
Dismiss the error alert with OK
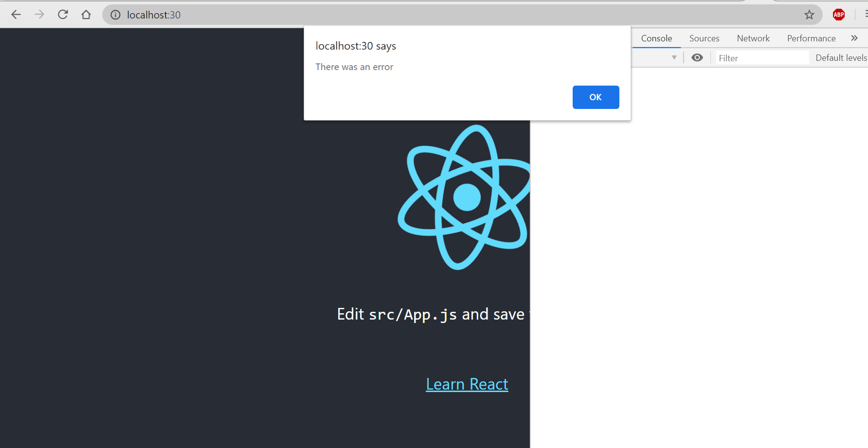pyautogui.click(x=596, y=97)
